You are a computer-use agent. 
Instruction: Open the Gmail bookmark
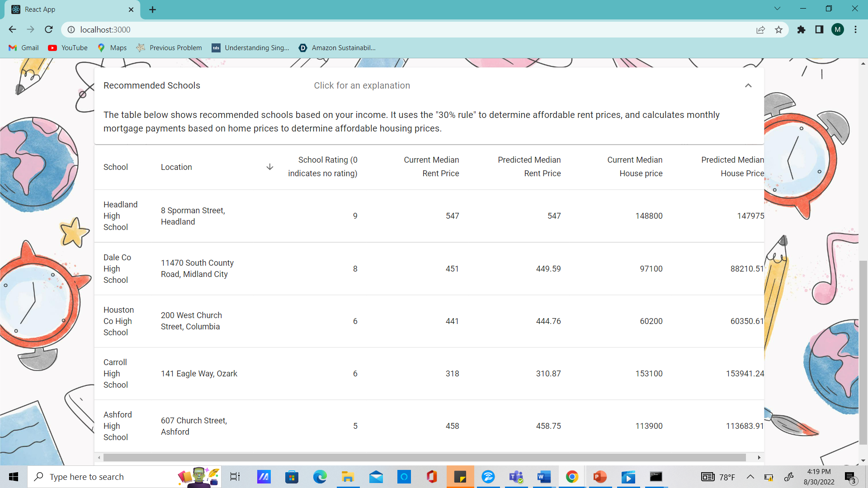[x=24, y=48]
